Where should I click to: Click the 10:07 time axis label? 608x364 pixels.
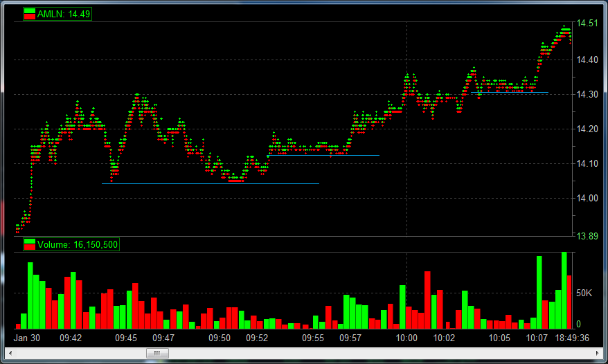(x=537, y=338)
